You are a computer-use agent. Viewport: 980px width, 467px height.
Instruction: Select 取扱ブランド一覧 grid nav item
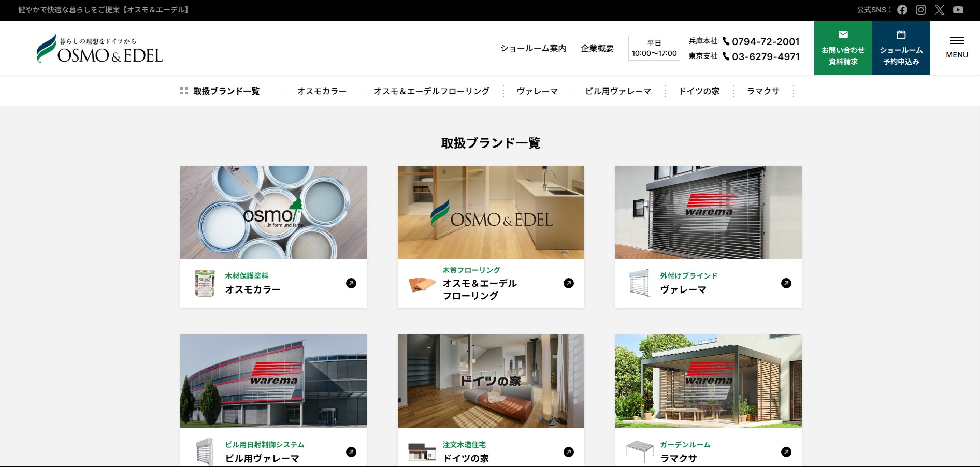click(220, 91)
